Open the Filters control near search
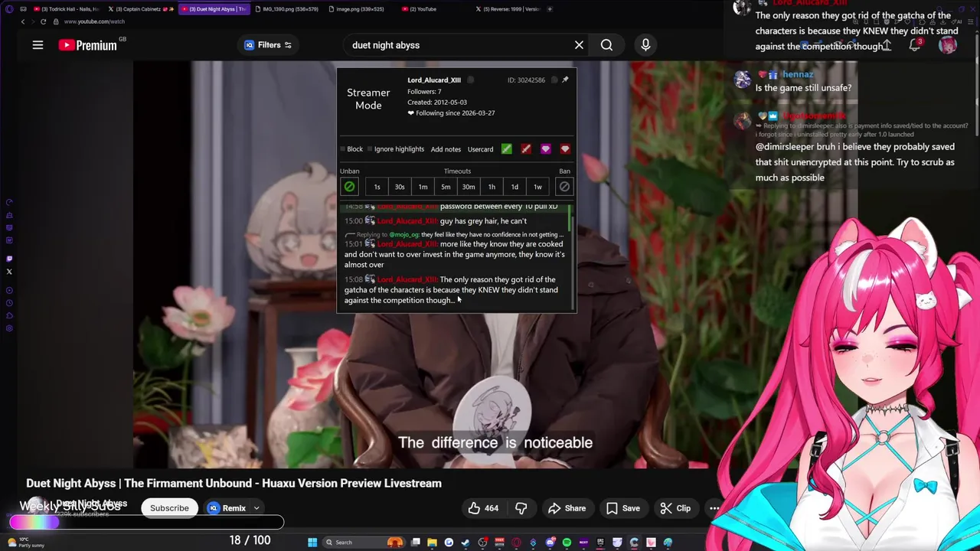This screenshot has height=551, width=980. pyautogui.click(x=268, y=45)
